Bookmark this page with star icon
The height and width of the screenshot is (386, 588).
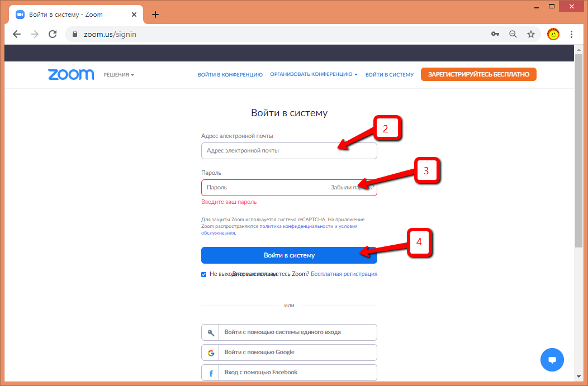tap(531, 34)
